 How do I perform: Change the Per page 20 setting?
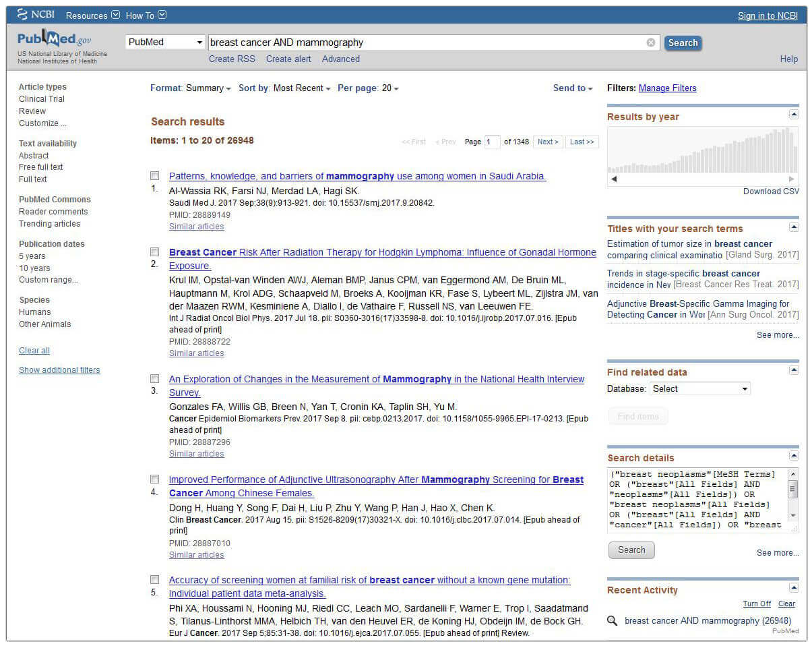(368, 88)
